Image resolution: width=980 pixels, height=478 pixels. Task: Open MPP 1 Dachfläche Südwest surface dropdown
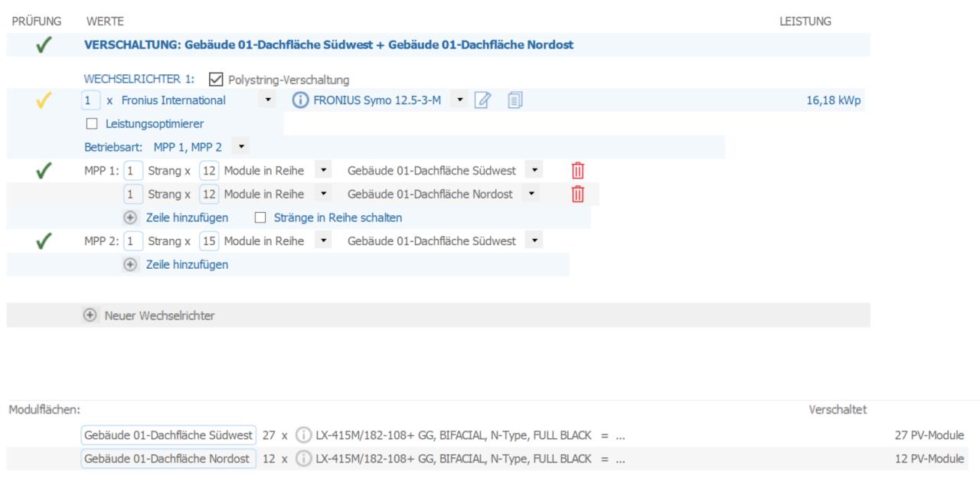[534, 171]
